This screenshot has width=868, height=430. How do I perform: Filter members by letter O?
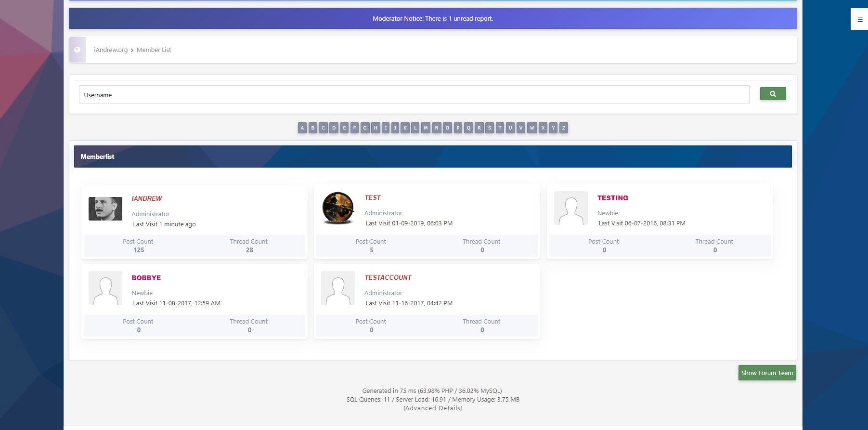pyautogui.click(x=447, y=128)
